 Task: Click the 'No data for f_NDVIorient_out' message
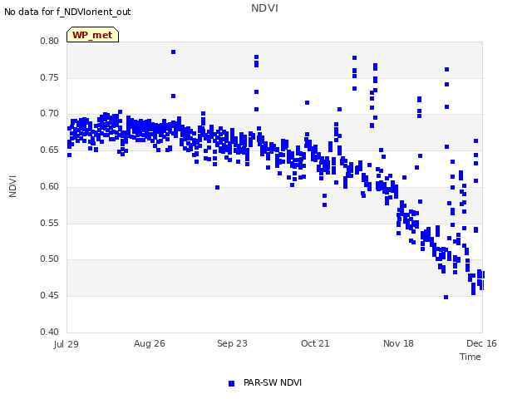(x=67, y=12)
